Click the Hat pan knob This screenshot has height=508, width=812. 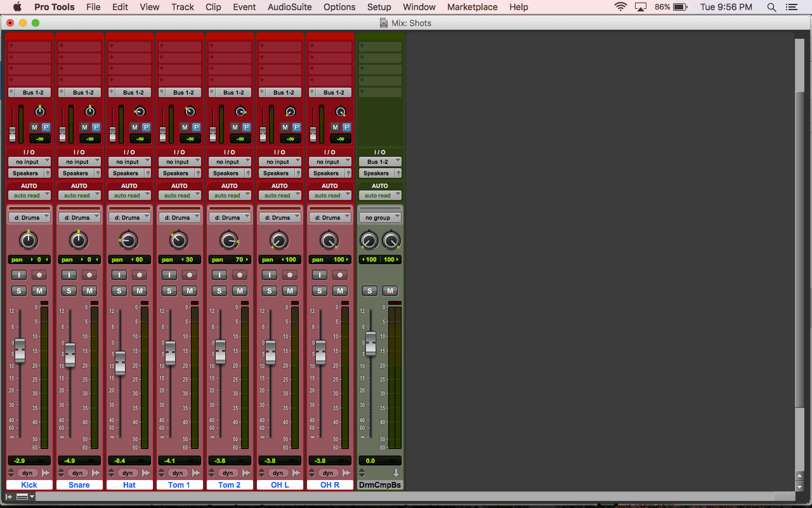[x=129, y=241]
